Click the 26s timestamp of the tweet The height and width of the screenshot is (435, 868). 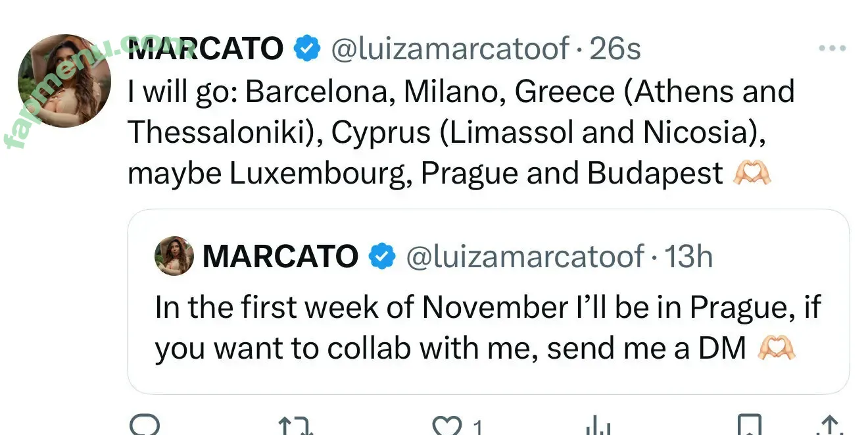(x=615, y=49)
